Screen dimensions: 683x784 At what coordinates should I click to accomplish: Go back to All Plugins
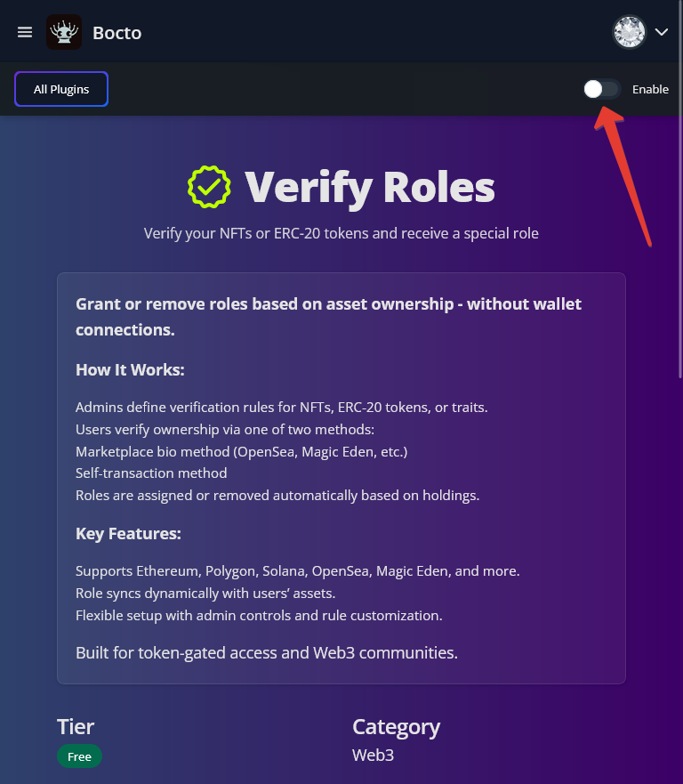[61, 89]
